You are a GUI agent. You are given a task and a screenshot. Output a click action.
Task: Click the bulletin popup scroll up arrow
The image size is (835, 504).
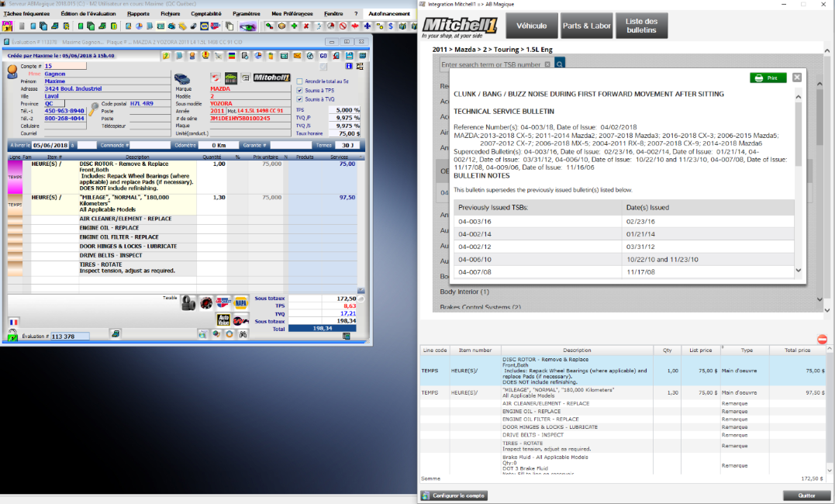coord(799,97)
